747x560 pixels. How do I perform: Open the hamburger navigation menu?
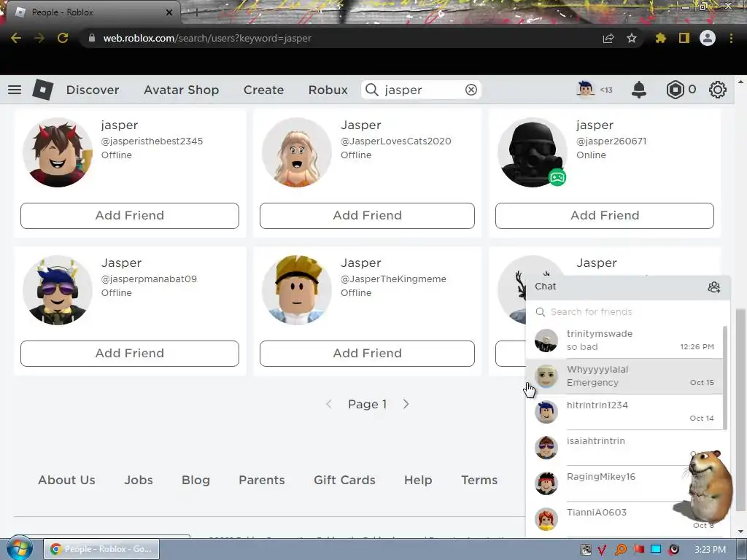pos(15,90)
